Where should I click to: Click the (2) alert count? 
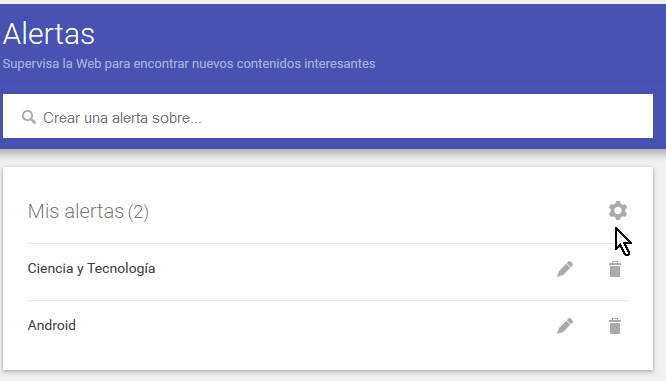pyautogui.click(x=138, y=212)
